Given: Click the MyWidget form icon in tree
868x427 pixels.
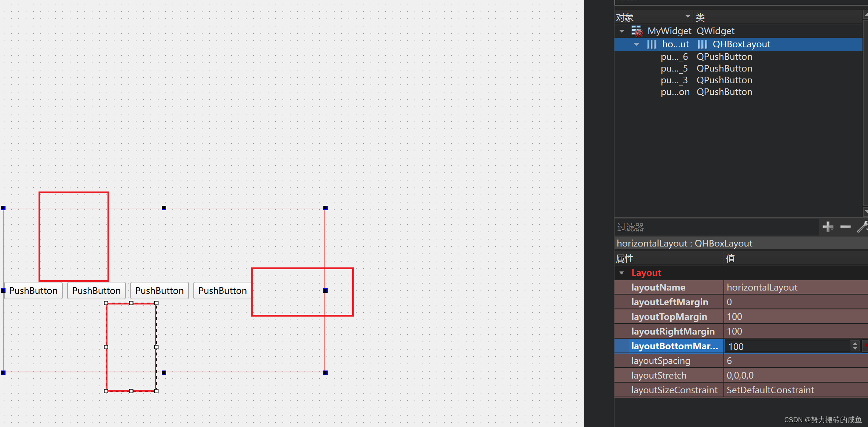Looking at the screenshot, I should tap(637, 31).
